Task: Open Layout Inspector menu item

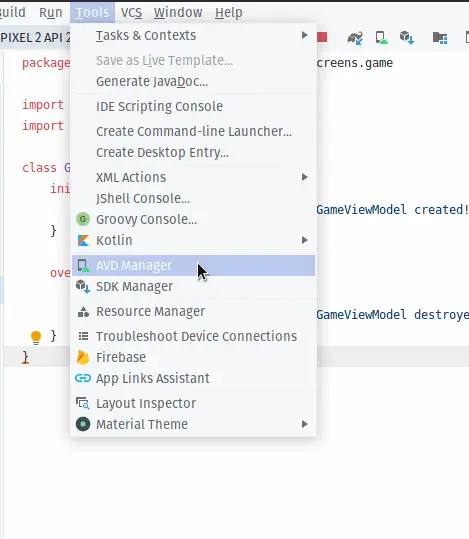Action: (193, 403)
